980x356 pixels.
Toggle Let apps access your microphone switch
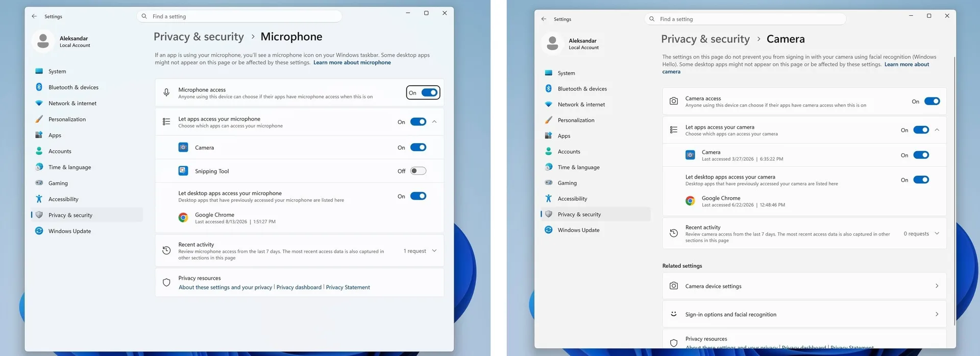(x=418, y=122)
